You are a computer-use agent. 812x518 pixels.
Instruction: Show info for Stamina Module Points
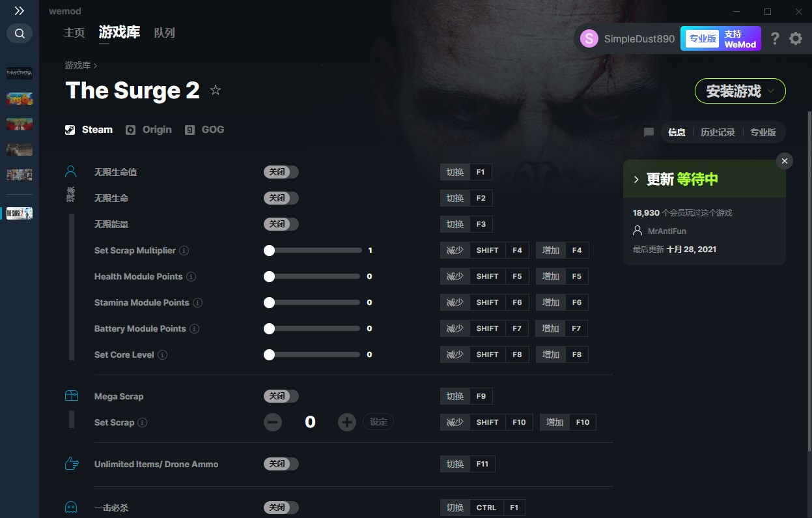pos(197,302)
